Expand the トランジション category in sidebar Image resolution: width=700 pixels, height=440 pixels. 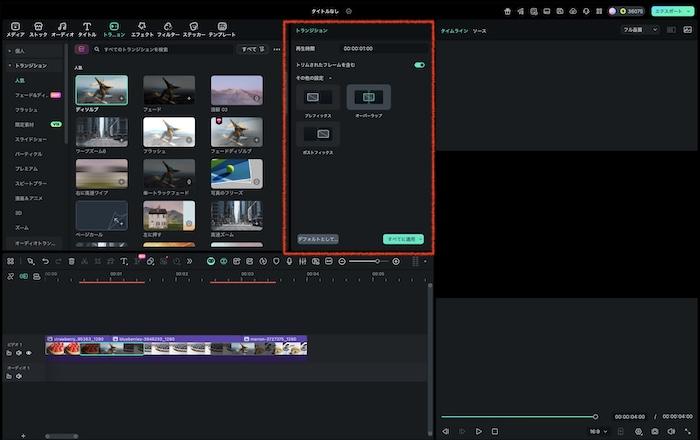[30, 65]
